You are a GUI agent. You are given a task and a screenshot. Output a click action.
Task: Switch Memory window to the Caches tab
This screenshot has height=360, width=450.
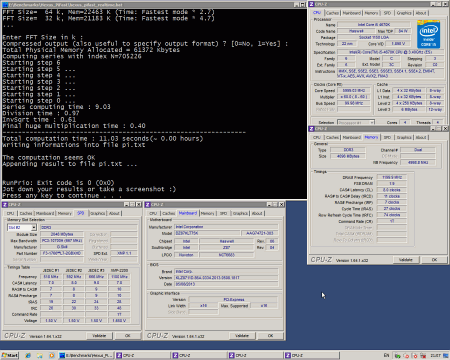pos(332,137)
